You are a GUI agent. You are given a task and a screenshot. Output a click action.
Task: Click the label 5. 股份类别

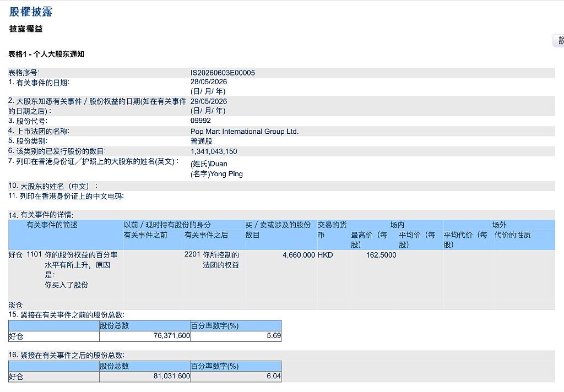pyautogui.click(x=28, y=141)
